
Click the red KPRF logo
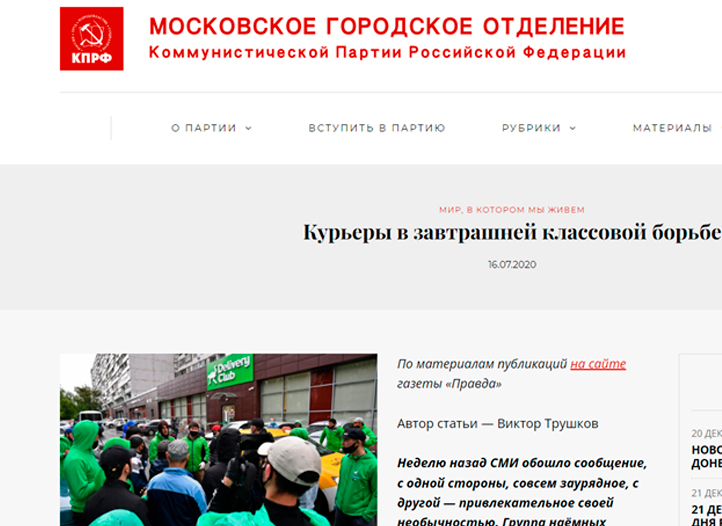(92, 39)
